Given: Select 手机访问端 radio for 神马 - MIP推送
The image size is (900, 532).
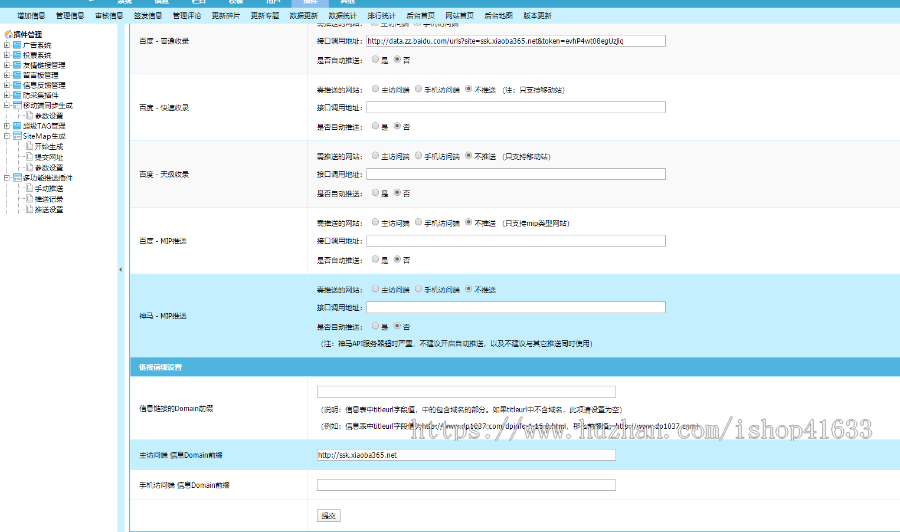Looking at the screenshot, I should (x=419, y=289).
